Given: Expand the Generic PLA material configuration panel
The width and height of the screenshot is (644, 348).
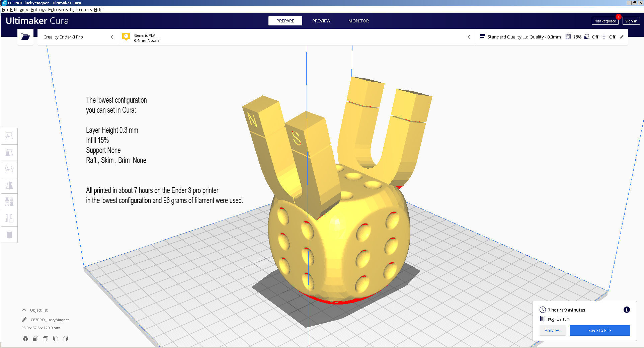Looking at the screenshot, I should 297,37.
